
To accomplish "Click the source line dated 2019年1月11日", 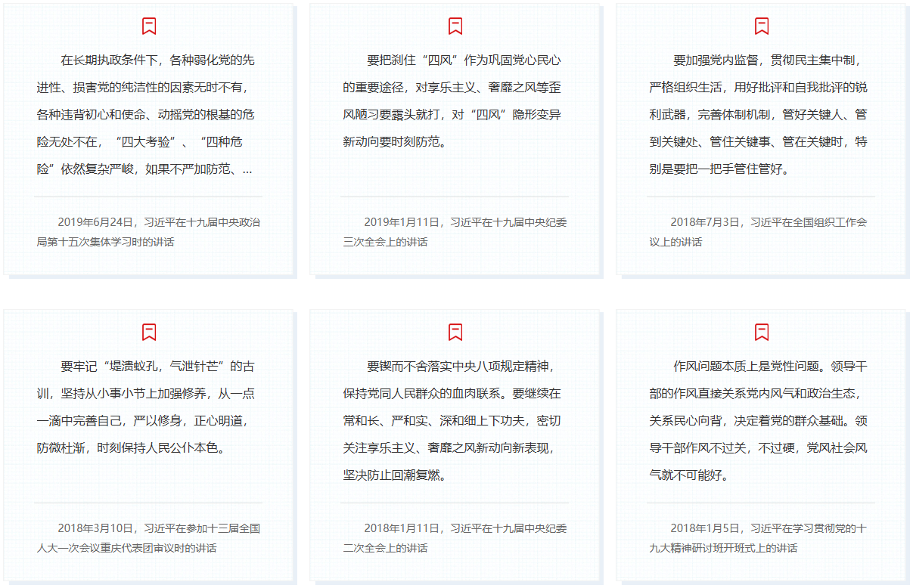I will point(455,232).
